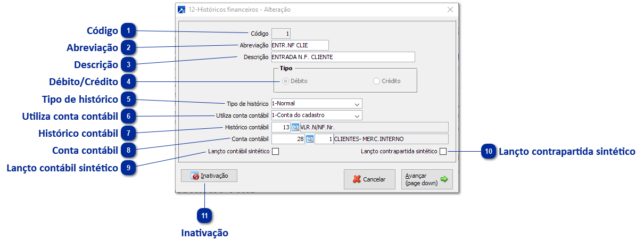Viewport: 644px width, 248px height.
Task: Click Conta contábil code field showing 28
Action: point(288,139)
